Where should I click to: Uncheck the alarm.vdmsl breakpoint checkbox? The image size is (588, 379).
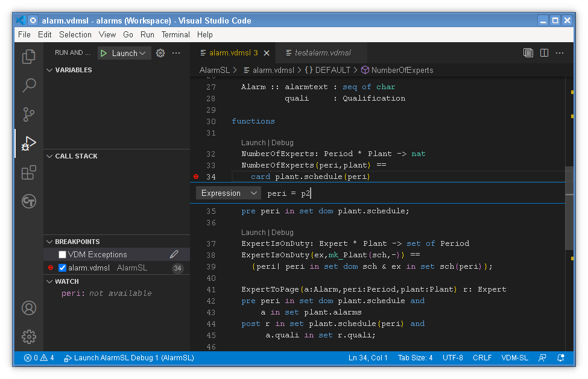pyautogui.click(x=62, y=268)
